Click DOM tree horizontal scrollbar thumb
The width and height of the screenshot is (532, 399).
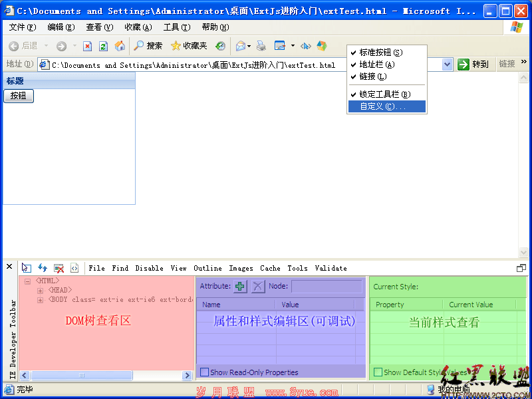click(x=81, y=375)
